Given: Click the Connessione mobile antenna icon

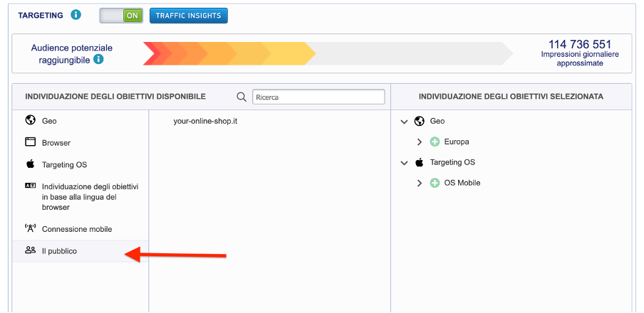Looking at the screenshot, I should pos(30,229).
